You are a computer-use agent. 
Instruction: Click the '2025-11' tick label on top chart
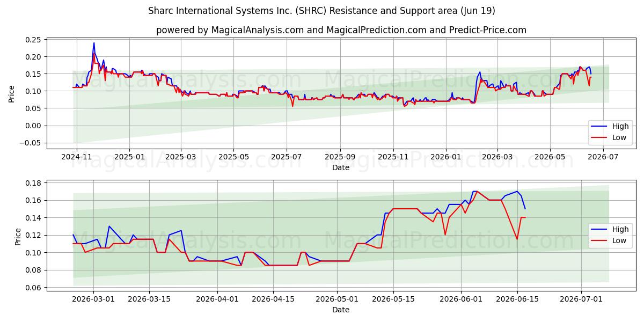(x=393, y=157)
